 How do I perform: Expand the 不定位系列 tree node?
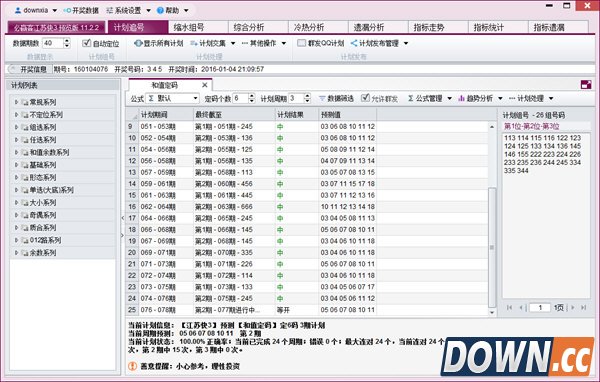(16, 115)
